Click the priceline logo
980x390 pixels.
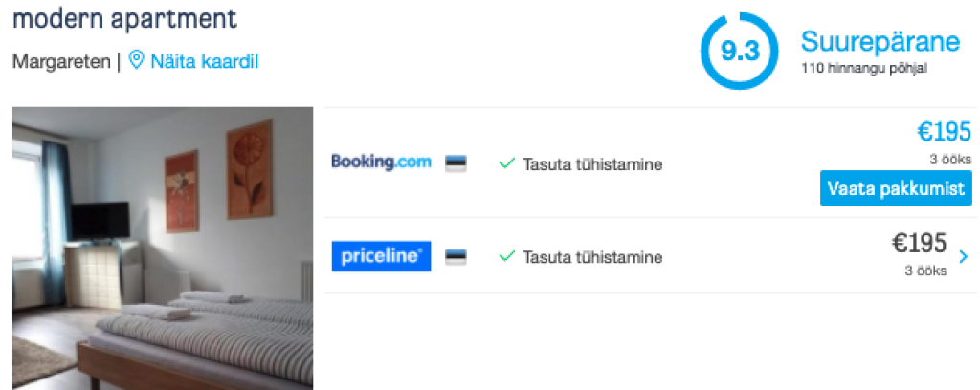[381, 256]
